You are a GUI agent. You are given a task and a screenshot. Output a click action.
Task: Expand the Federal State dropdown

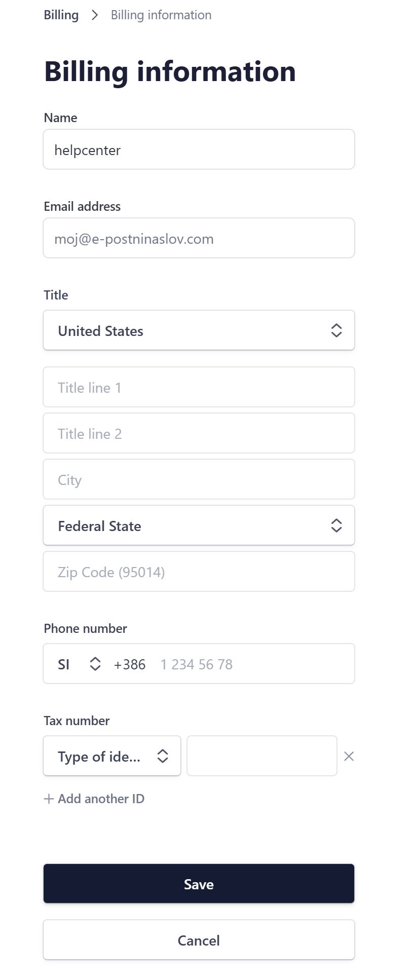[x=199, y=525]
